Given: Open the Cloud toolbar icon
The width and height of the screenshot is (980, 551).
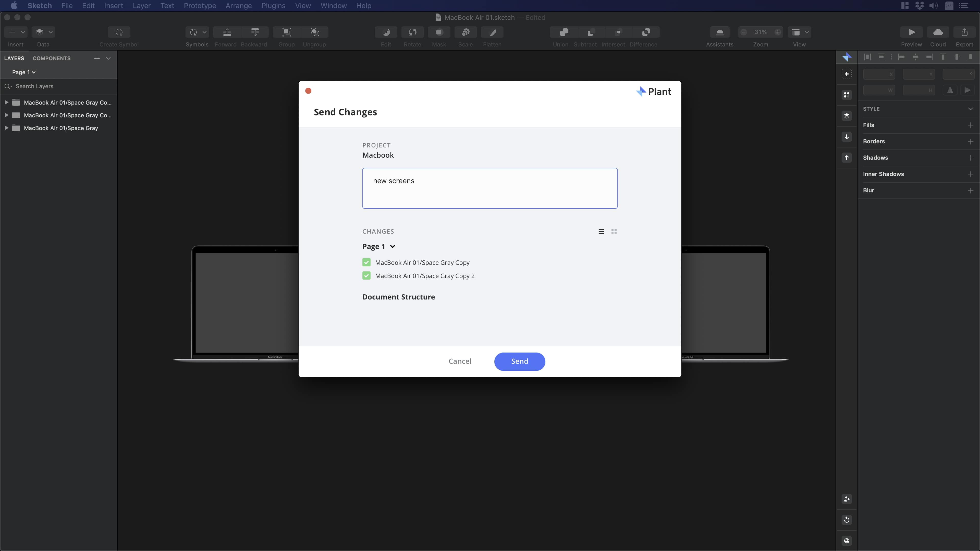Looking at the screenshot, I should (x=938, y=32).
